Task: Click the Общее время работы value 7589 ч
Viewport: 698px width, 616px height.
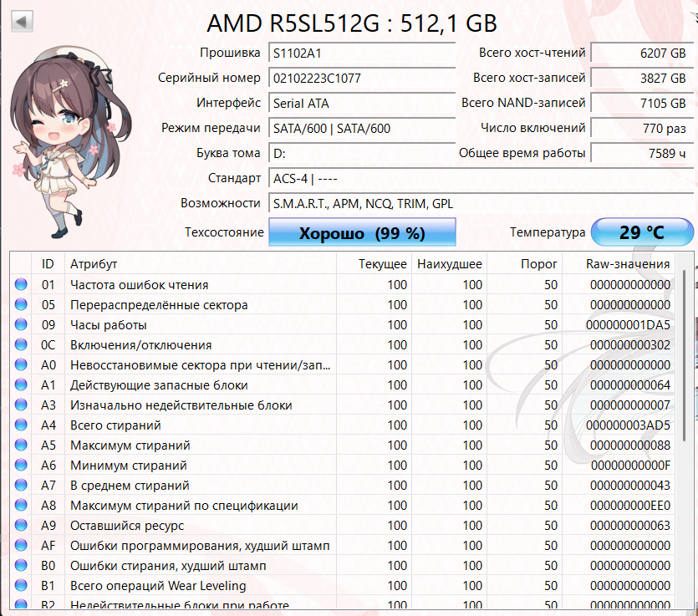Action: click(x=640, y=154)
